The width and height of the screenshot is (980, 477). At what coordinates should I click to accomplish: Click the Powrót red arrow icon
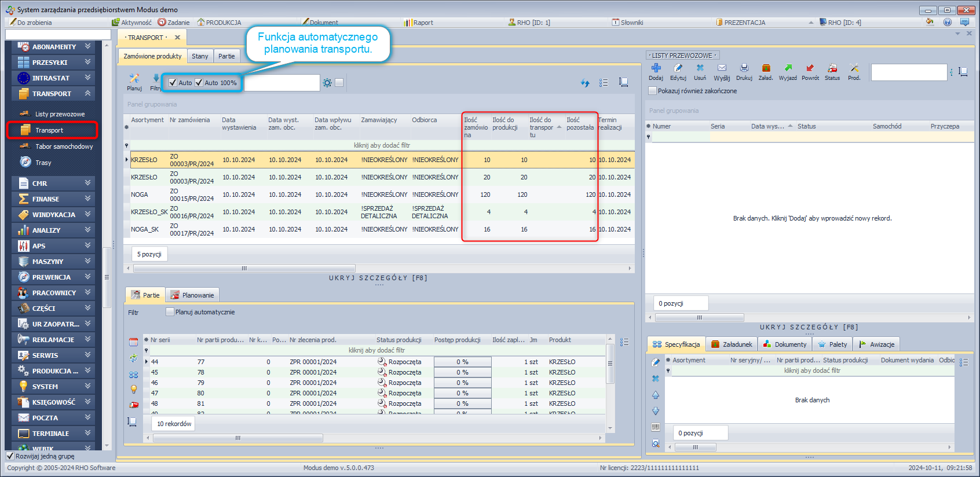point(810,68)
